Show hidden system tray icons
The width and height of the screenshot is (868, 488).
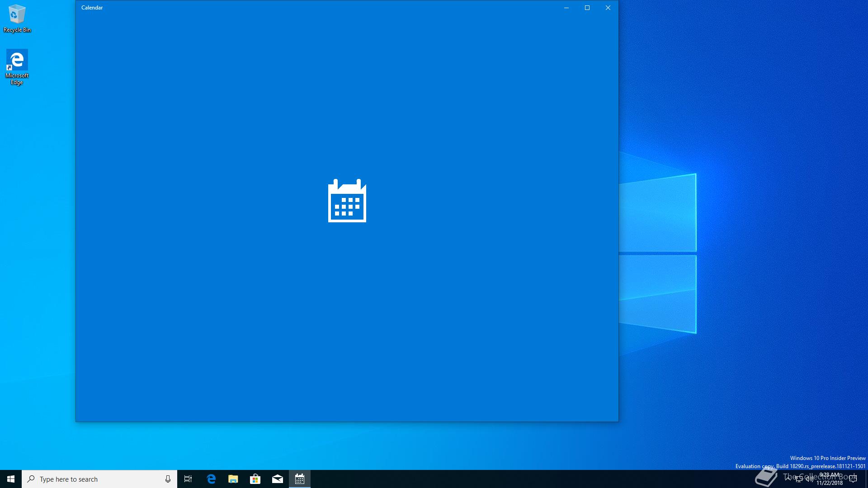coord(788,479)
